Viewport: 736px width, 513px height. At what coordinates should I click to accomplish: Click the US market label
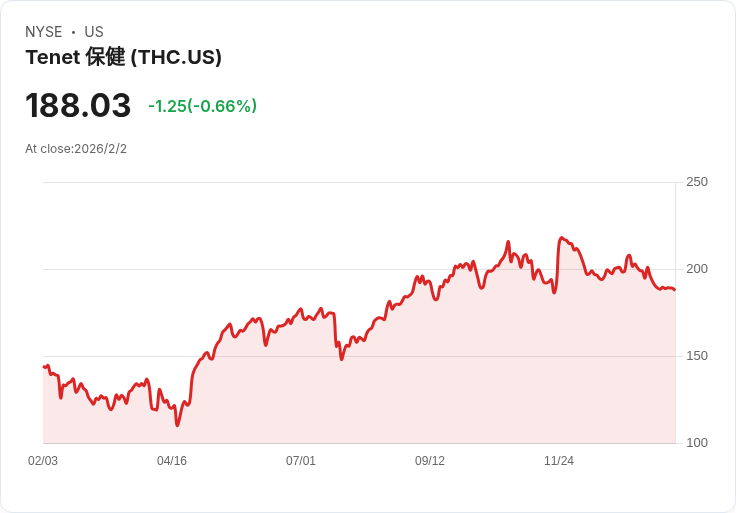point(94,32)
